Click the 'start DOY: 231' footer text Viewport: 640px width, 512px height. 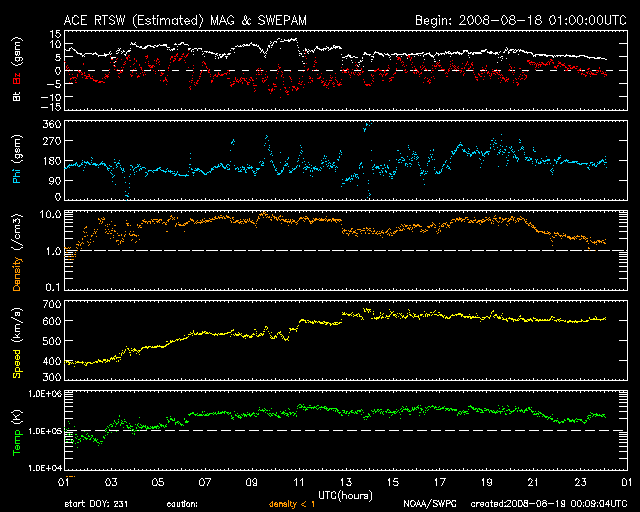click(96, 504)
